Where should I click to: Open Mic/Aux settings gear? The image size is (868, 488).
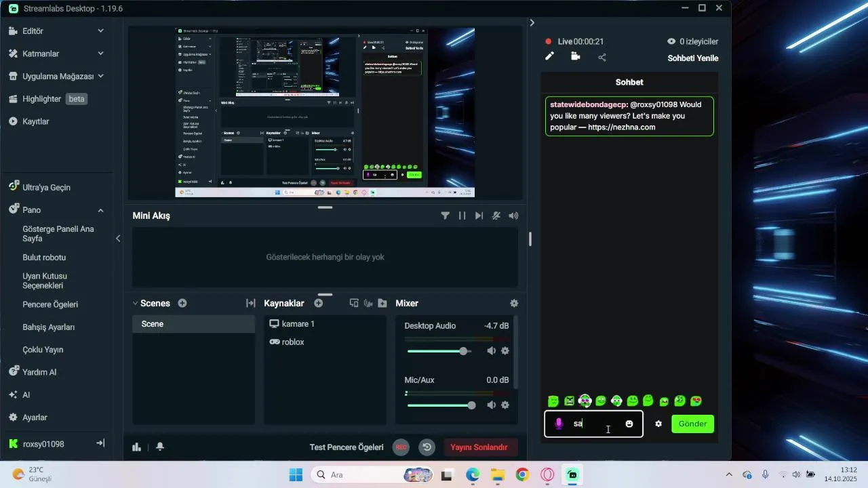pos(505,405)
